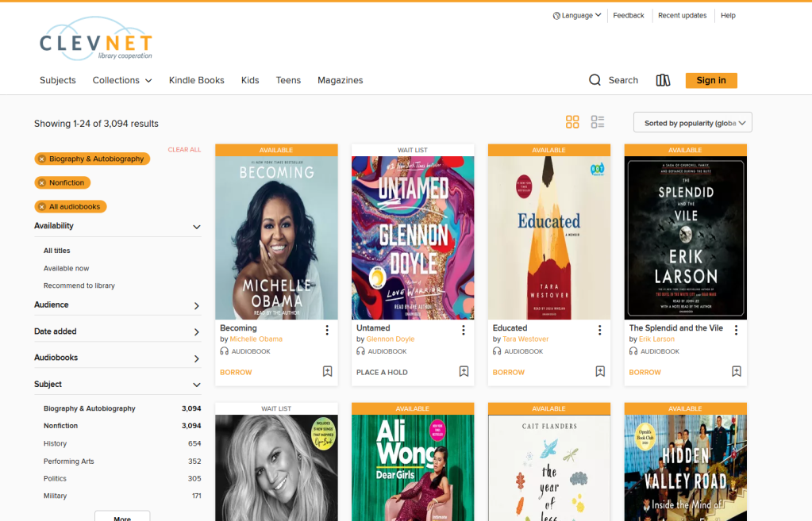Screen dimensions: 812x521
Task: Save Educated with bookmark icon
Action: tap(600, 371)
